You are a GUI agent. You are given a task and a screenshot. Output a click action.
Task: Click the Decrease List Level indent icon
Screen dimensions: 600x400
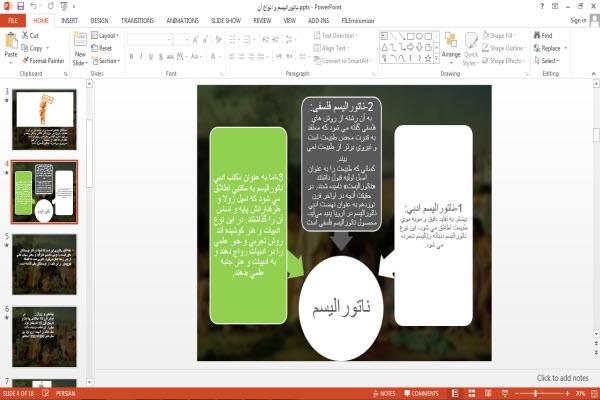pos(266,39)
